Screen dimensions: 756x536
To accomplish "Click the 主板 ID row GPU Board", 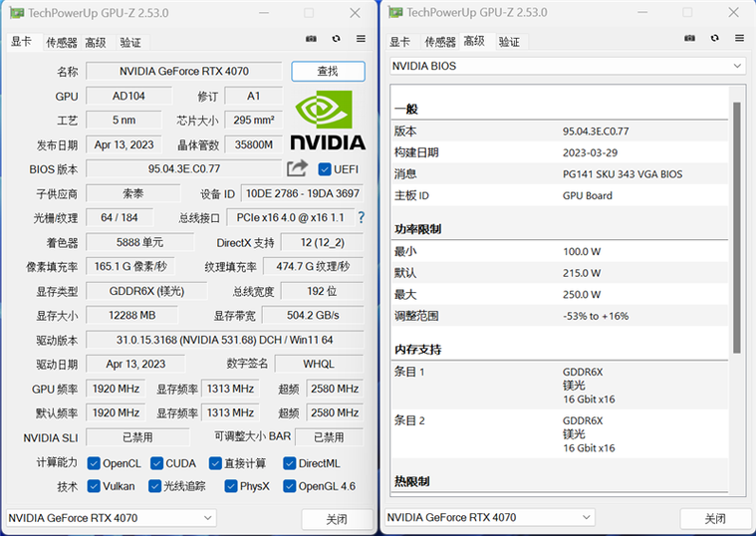I will coord(560,195).
